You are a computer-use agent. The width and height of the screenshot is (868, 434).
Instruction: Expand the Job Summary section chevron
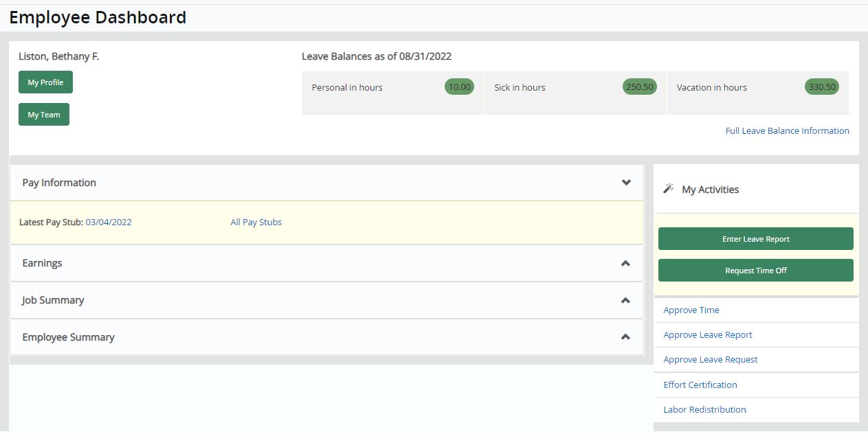(x=625, y=300)
